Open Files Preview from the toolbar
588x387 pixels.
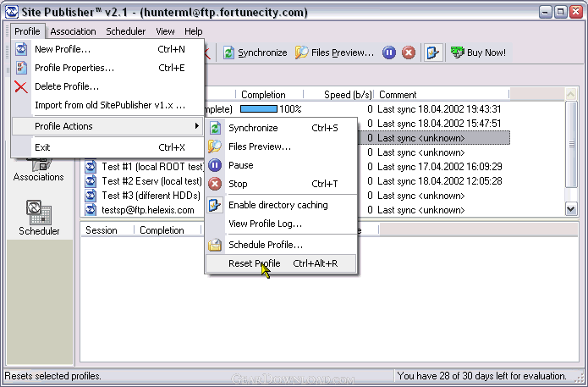[334, 53]
